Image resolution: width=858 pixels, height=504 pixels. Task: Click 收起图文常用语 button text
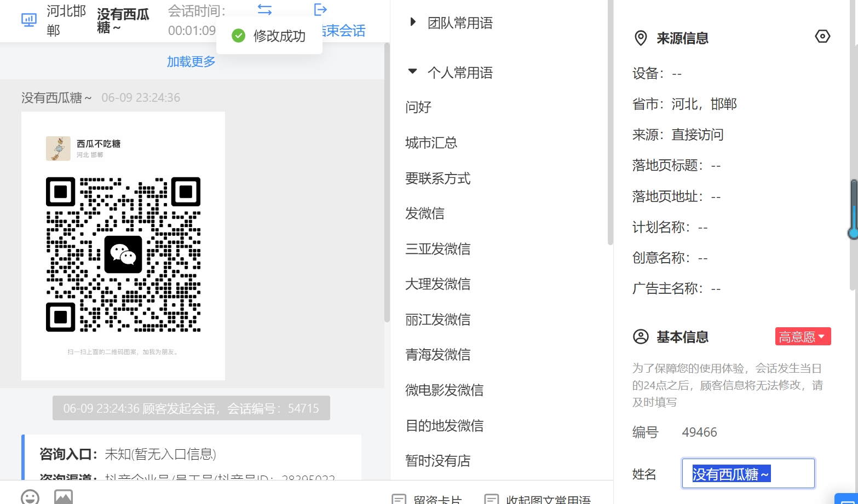point(548,500)
